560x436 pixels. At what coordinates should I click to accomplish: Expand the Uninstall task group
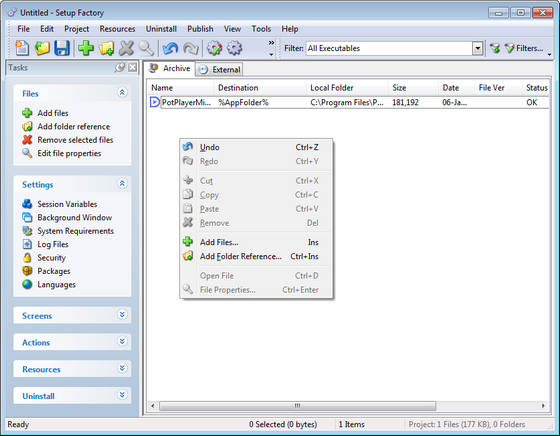tap(122, 395)
